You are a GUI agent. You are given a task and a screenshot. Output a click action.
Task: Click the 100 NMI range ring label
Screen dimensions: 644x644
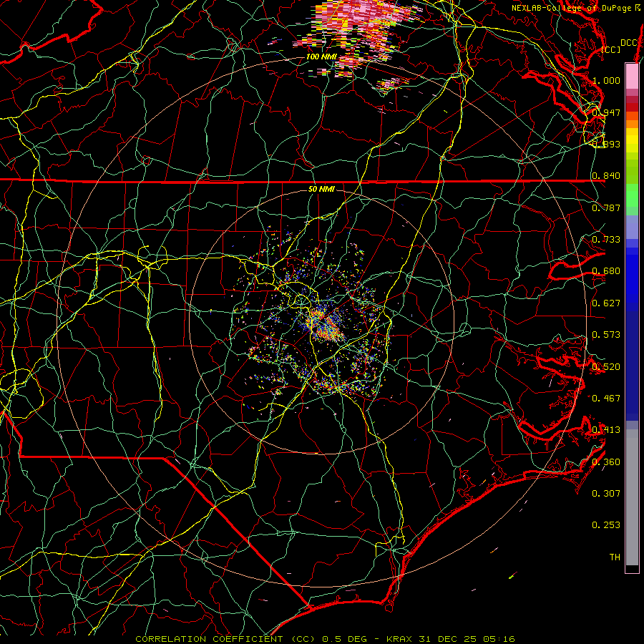pyautogui.click(x=321, y=57)
